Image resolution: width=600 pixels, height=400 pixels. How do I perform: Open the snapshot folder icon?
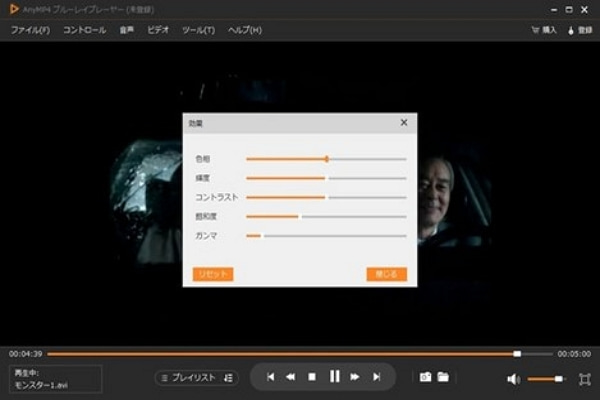pyautogui.click(x=443, y=377)
